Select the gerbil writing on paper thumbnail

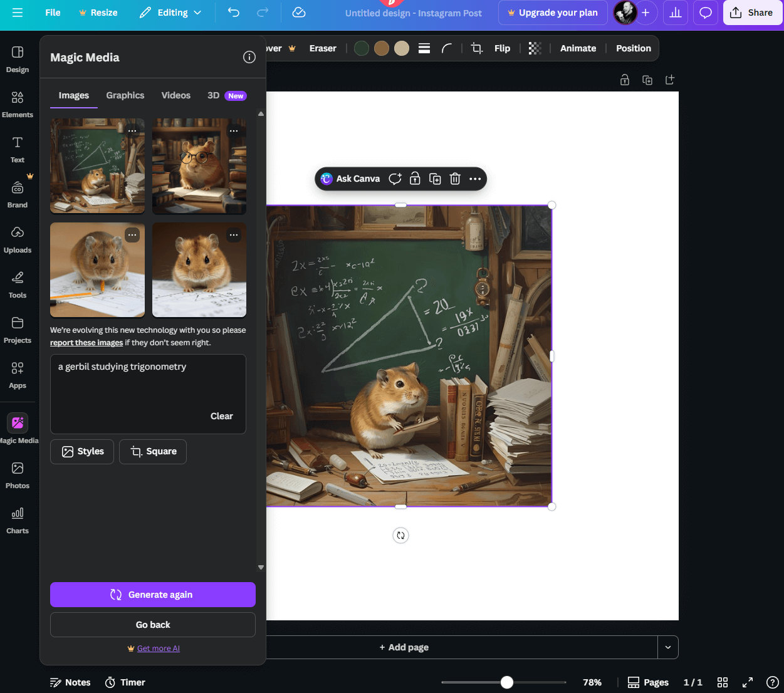(97, 270)
